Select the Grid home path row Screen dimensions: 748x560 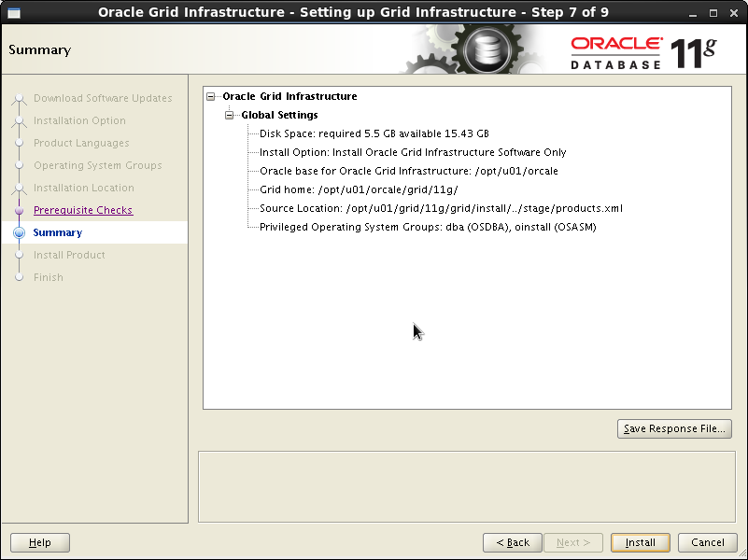(359, 189)
